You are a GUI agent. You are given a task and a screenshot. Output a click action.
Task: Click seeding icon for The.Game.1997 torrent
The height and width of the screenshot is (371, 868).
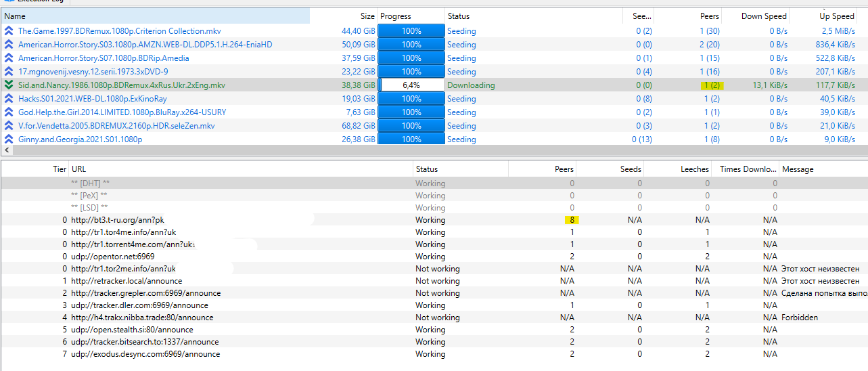(8, 31)
